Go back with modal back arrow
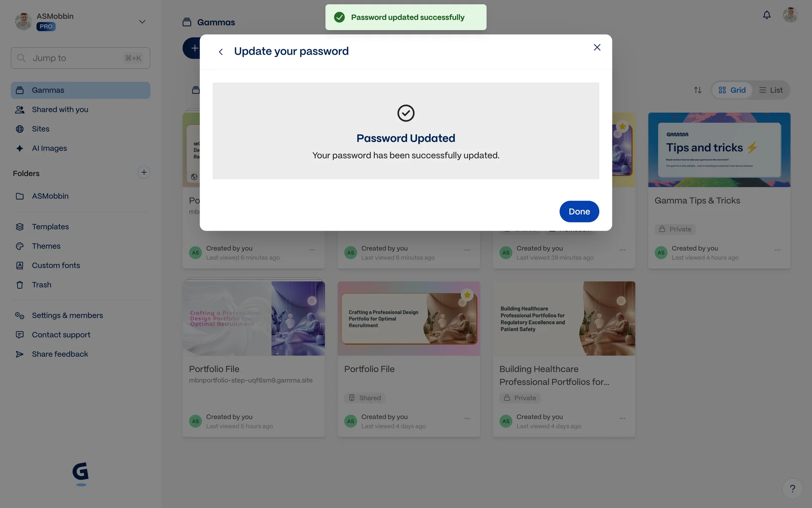Viewport: 812px width, 508px height. tap(221, 52)
